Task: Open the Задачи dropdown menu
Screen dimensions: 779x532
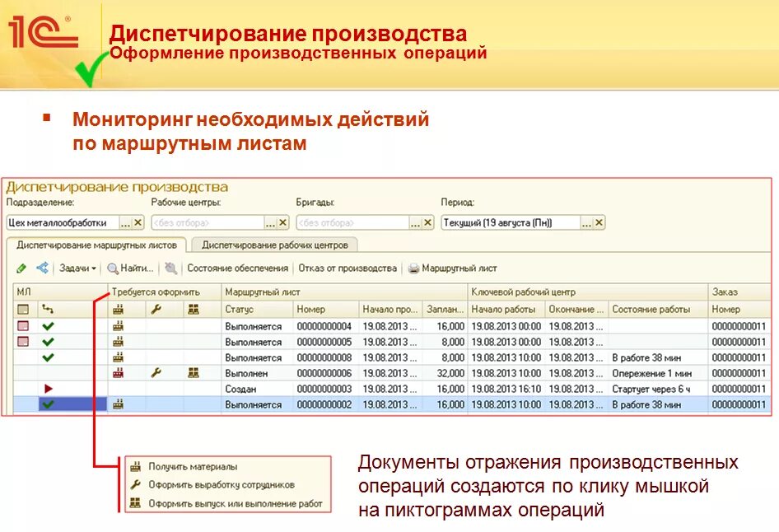Action: 77,268
